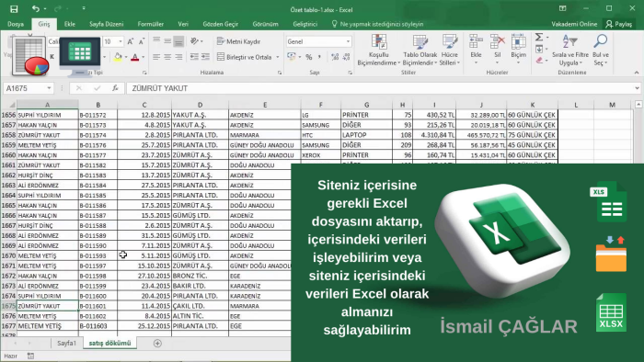Open the Dosya tab

16,24
